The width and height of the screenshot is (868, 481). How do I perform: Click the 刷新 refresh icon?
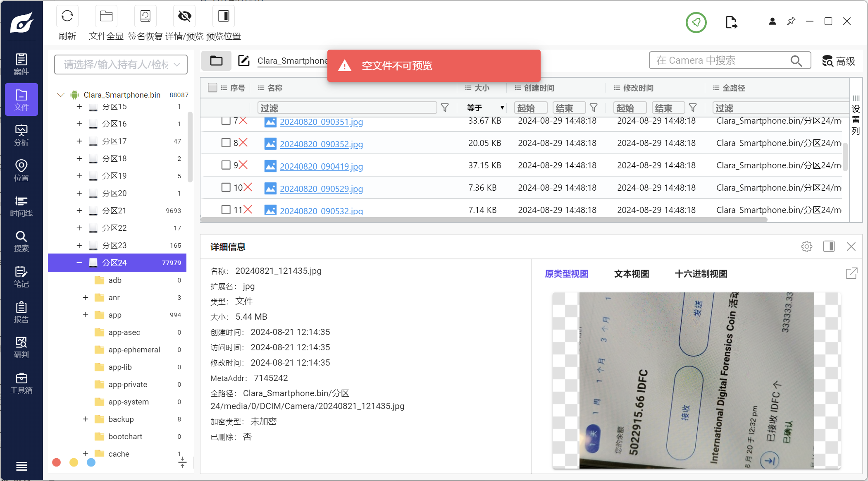[x=67, y=16]
